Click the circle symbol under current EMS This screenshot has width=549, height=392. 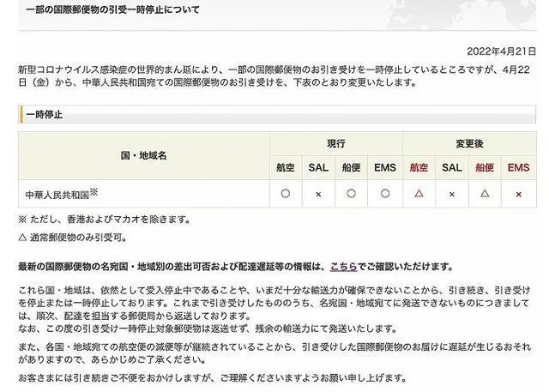[x=385, y=195]
